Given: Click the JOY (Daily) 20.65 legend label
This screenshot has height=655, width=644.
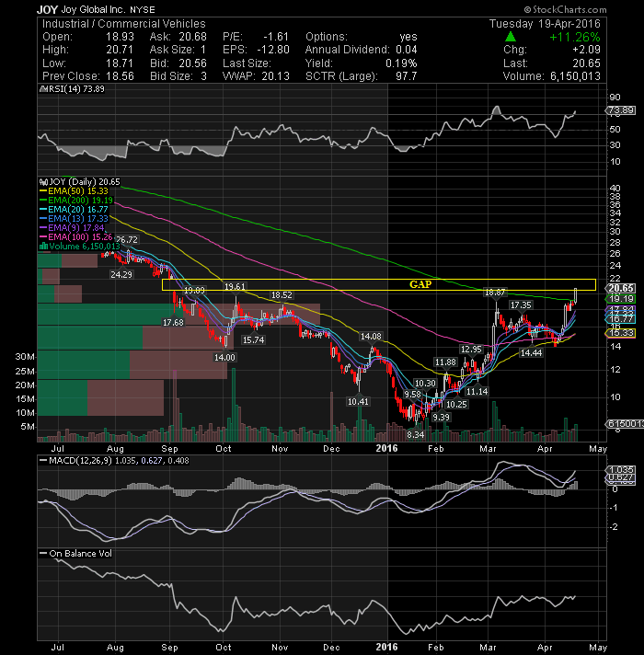Looking at the screenshot, I should (x=85, y=182).
